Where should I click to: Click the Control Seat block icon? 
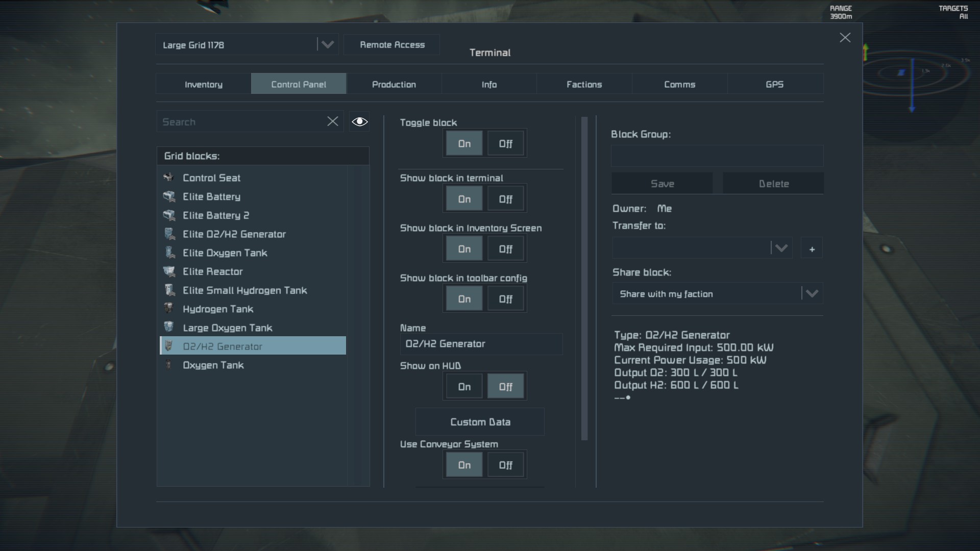coord(168,178)
